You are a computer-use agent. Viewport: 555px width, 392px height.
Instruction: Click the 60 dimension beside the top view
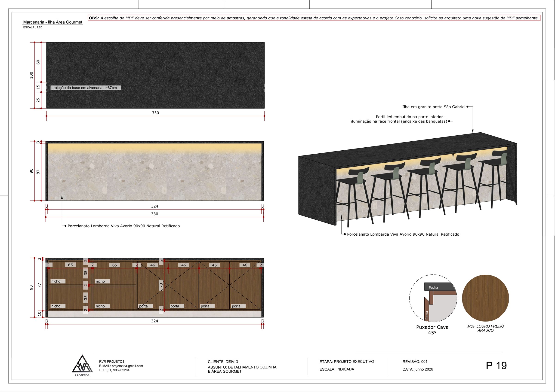[38, 62]
